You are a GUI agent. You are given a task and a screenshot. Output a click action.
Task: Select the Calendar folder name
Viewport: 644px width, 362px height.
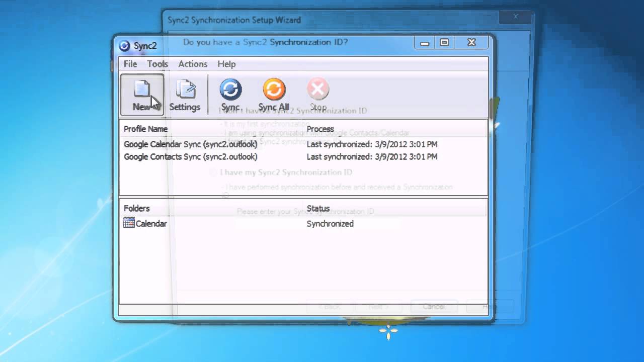tap(151, 224)
